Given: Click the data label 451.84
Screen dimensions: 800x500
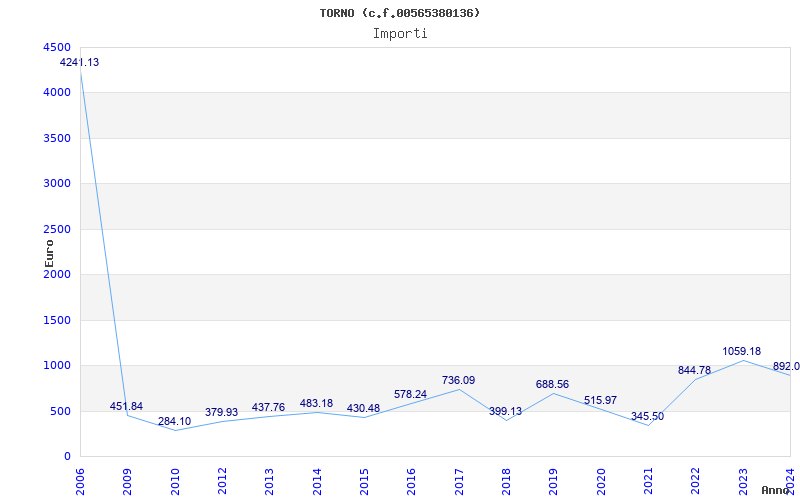Looking at the screenshot, I should pos(127,407).
